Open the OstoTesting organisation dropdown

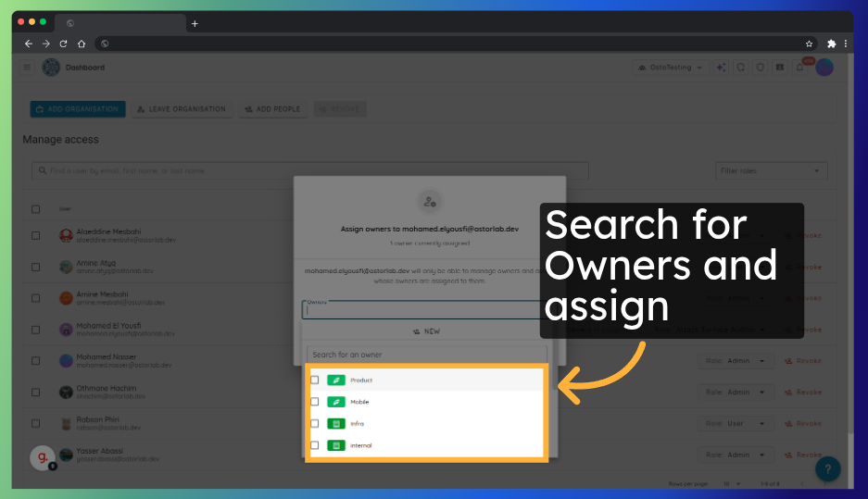pyautogui.click(x=670, y=68)
